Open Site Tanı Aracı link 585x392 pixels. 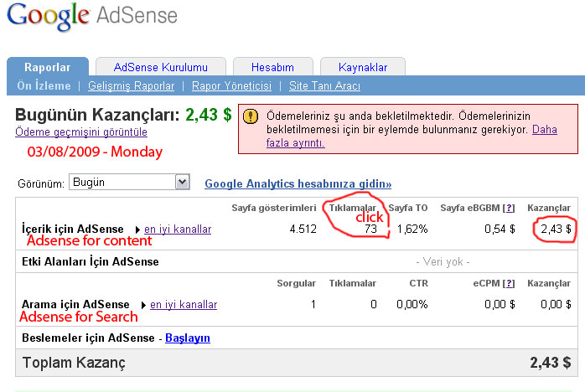point(324,85)
